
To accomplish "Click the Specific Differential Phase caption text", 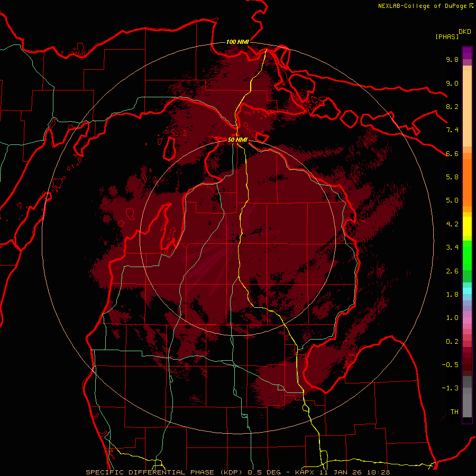I will (237, 472).
